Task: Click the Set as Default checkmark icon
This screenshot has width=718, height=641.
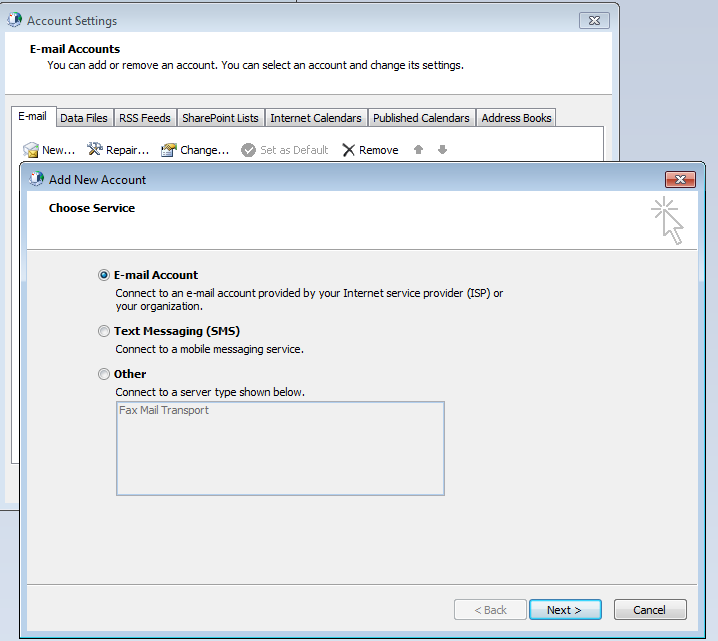Action: click(248, 150)
